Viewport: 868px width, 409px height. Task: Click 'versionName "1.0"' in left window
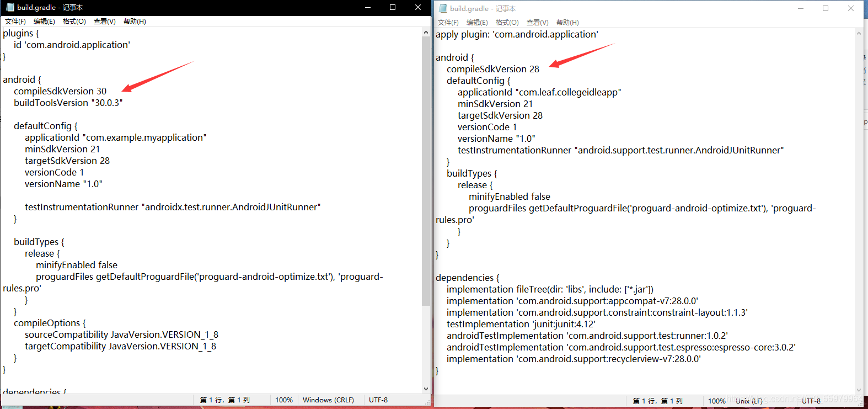click(63, 184)
